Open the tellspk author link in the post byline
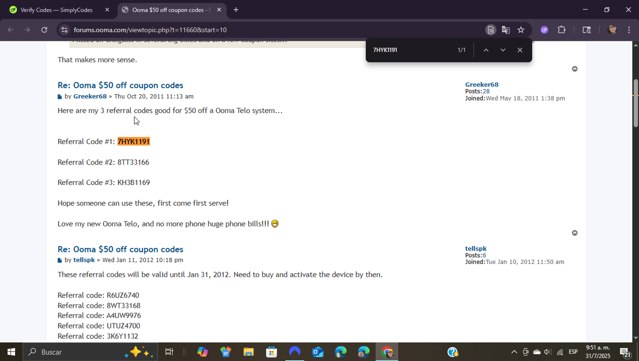Image resolution: width=639 pixels, height=361 pixels. coord(84,260)
